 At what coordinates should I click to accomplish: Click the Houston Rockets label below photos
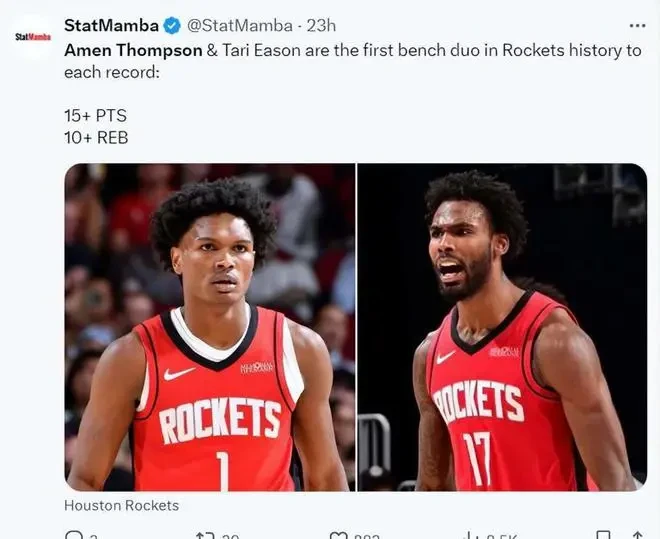pos(122,505)
